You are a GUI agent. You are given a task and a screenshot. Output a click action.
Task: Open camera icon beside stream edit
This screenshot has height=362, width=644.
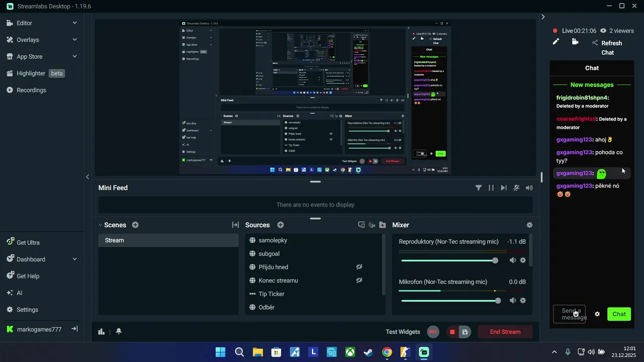(575, 42)
